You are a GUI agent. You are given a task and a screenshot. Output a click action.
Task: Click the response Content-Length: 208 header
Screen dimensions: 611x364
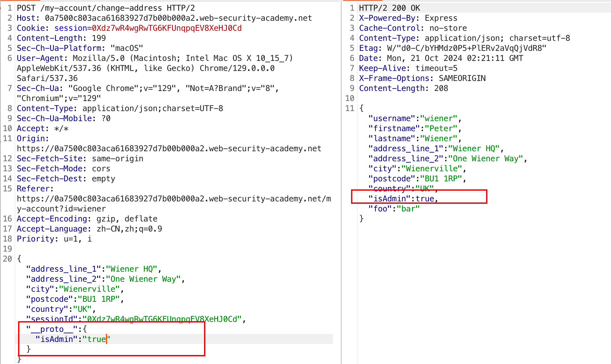tap(404, 88)
